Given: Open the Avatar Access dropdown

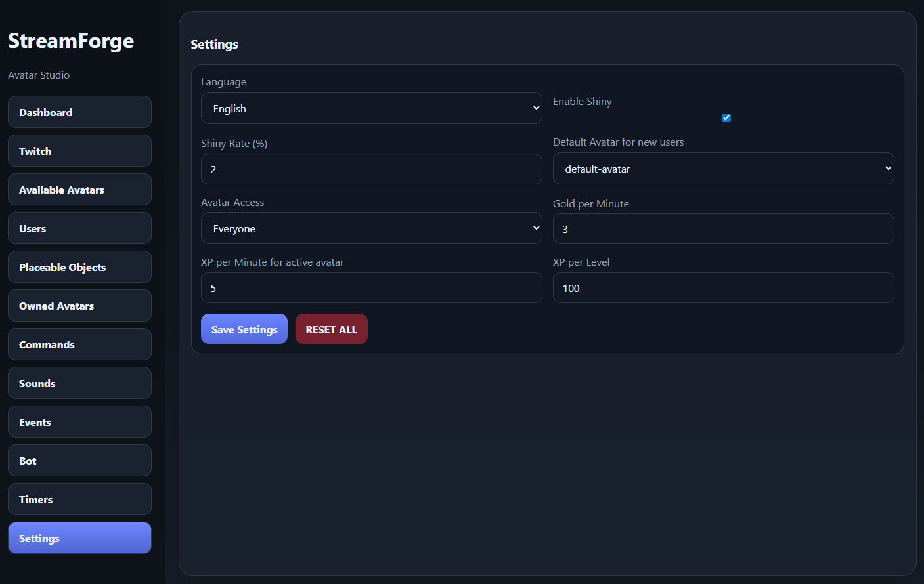Looking at the screenshot, I should click(x=371, y=228).
